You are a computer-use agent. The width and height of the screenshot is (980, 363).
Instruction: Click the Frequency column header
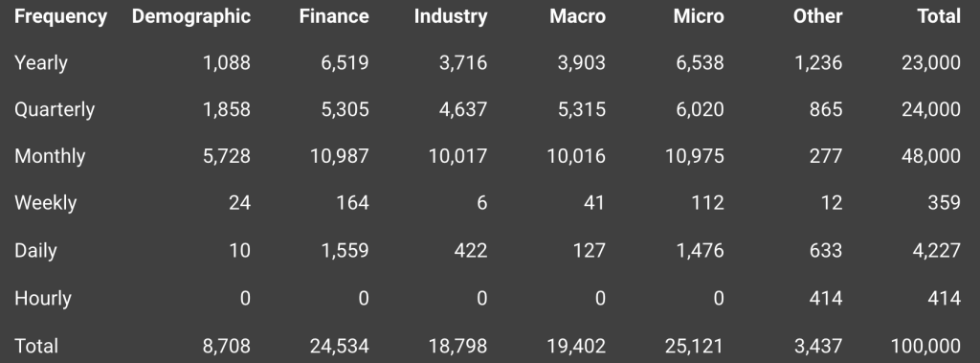tap(60, 17)
